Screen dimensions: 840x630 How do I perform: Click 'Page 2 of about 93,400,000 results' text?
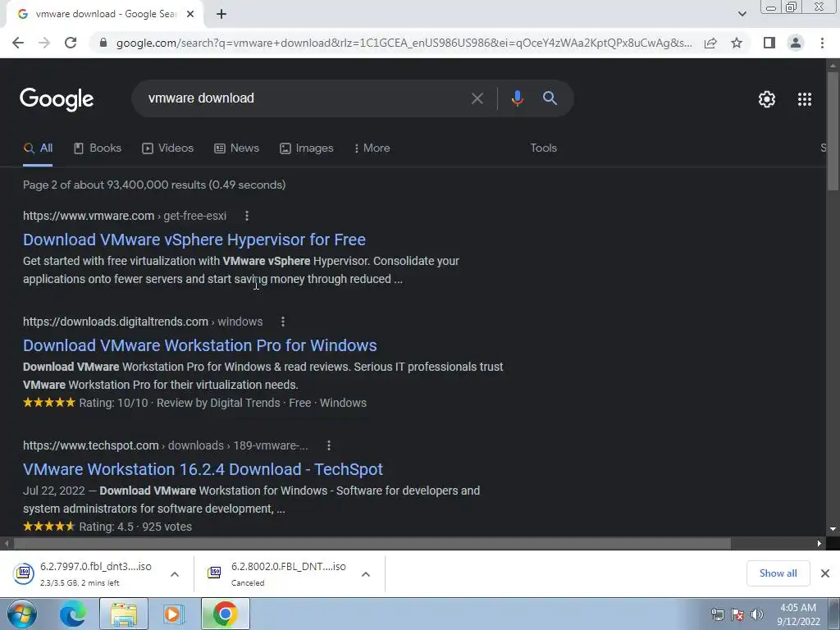tap(154, 185)
